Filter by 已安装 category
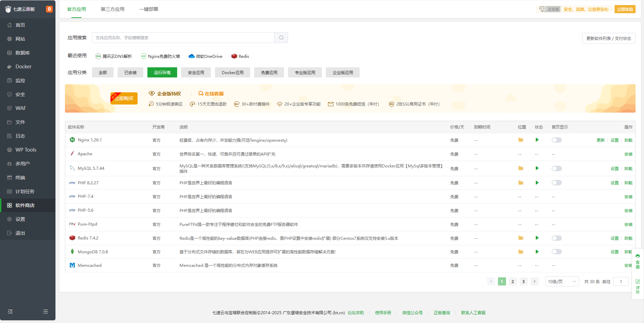 pos(130,72)
